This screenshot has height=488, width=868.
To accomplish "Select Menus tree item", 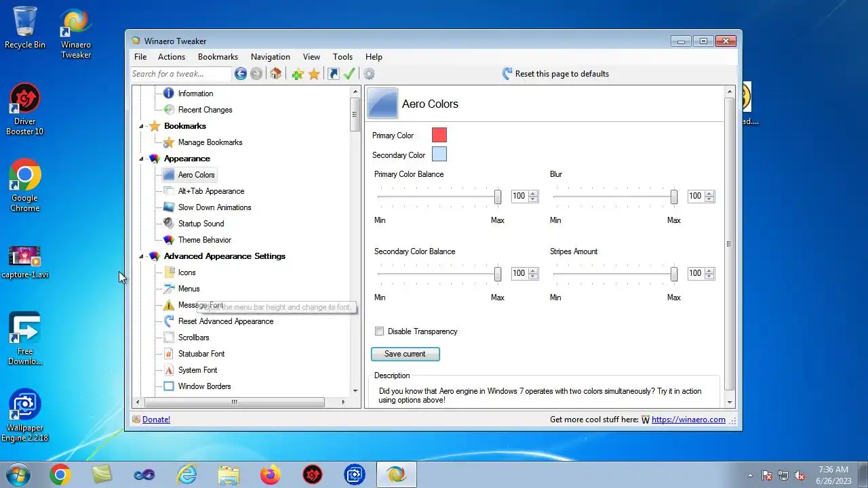I will click(x=189, y=289).
